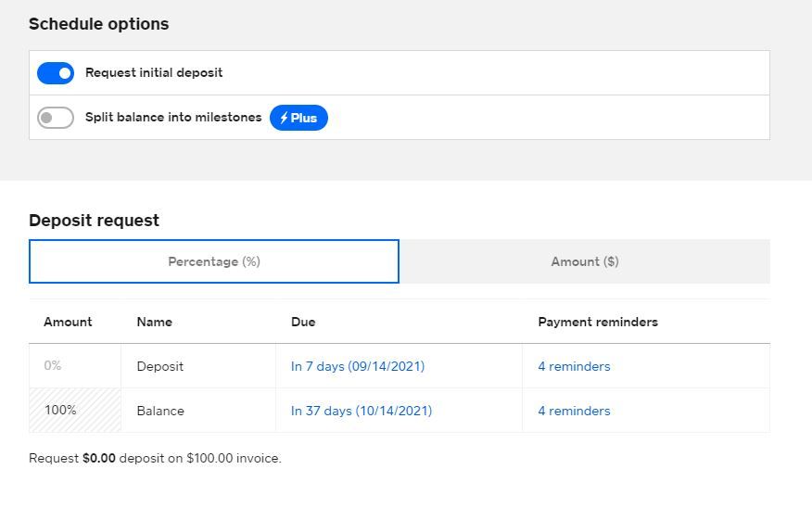Select the Percentage (%) tab
This screenshot has height=520, width=812.
pyautogui.click(x=214, y=261)
